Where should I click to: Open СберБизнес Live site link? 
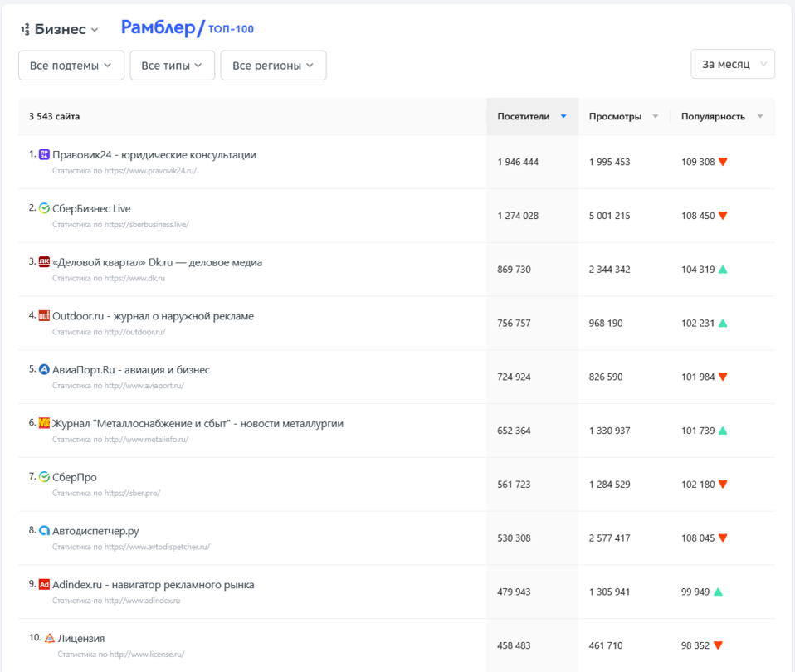click(91, 208)
